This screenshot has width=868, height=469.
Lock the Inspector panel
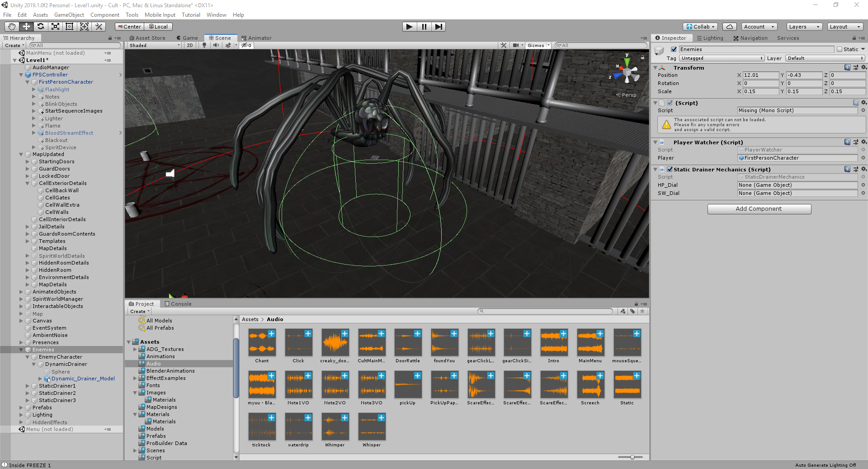click(854, 38)
